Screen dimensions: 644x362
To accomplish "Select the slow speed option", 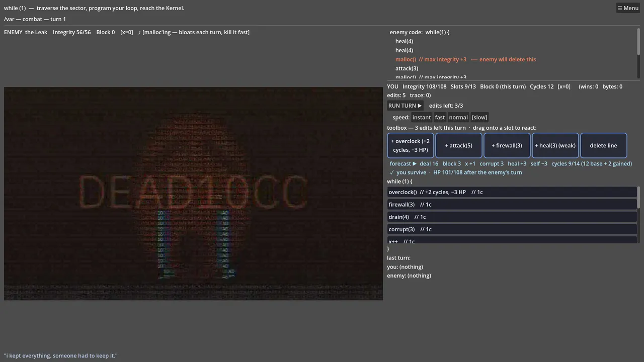I will [479, 117].
